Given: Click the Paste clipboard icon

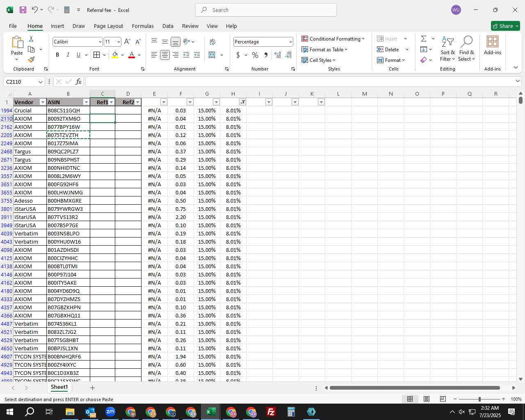Looking at the screenshot, I should click(x=17, y=42).
